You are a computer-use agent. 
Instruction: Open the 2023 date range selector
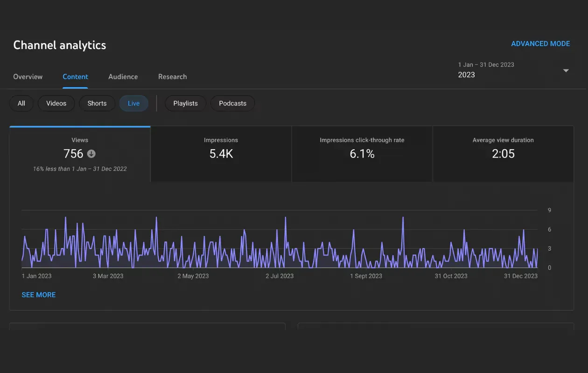[513, 70]
